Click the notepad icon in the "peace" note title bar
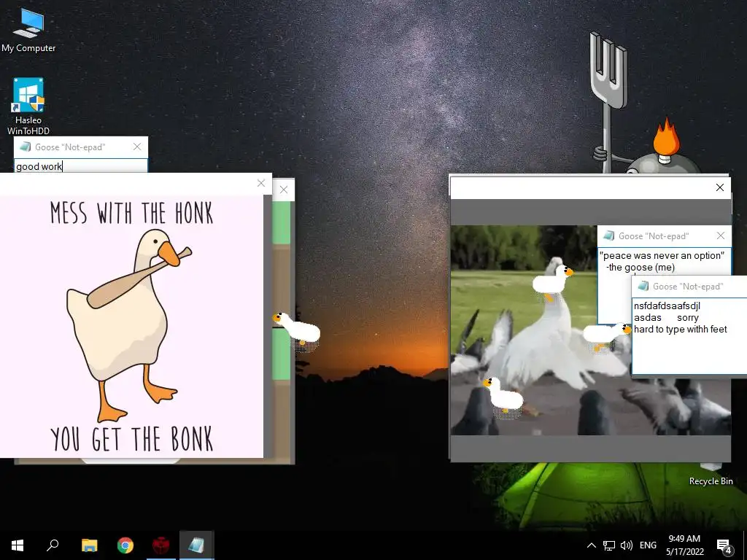This screenshot has height=560, width=747. coord(608,236)
